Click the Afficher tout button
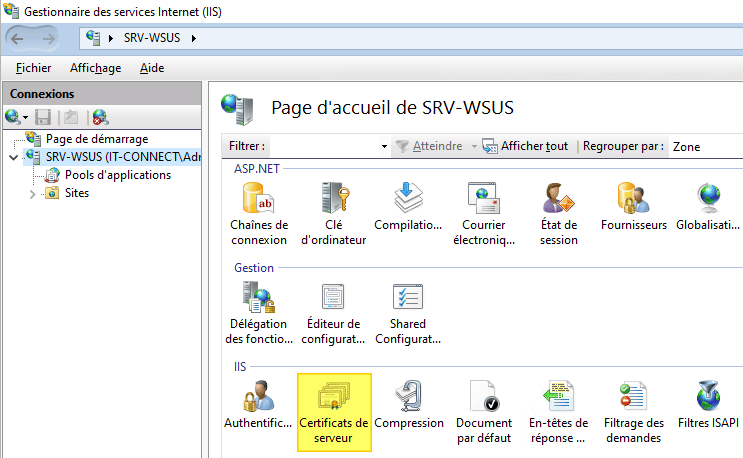 525,146
